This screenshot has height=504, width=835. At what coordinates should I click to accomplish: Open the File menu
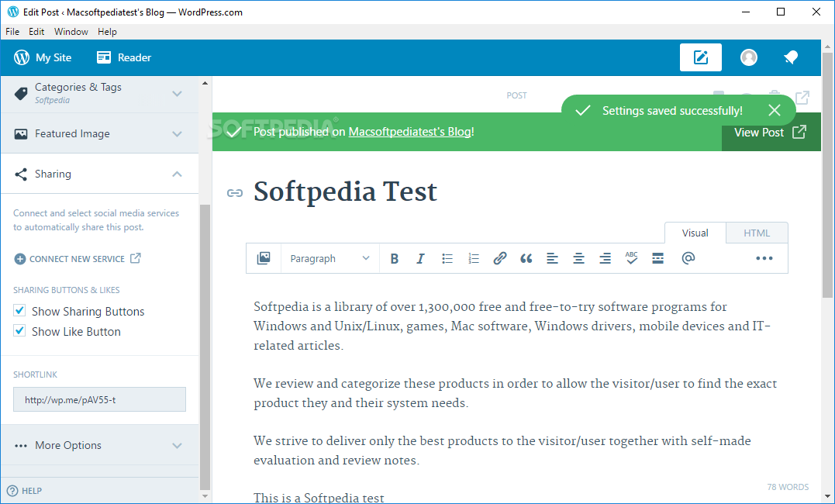(x=12, y=32)
